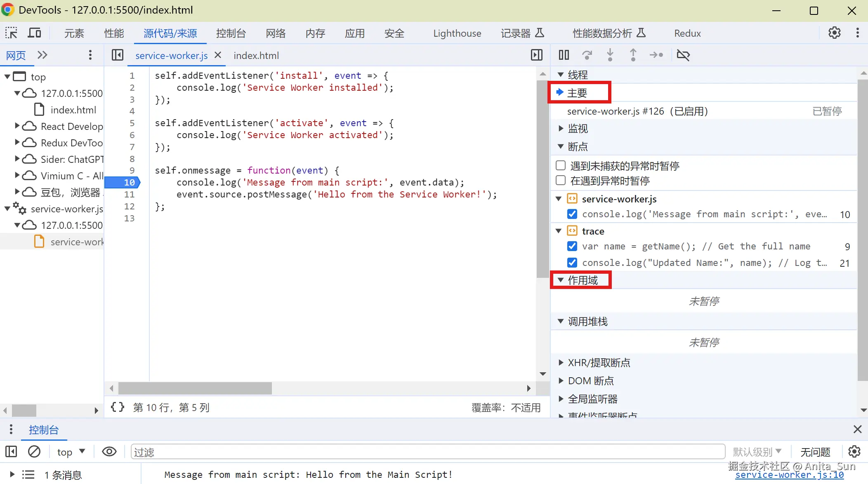Step over next function call

pos(587,55)
